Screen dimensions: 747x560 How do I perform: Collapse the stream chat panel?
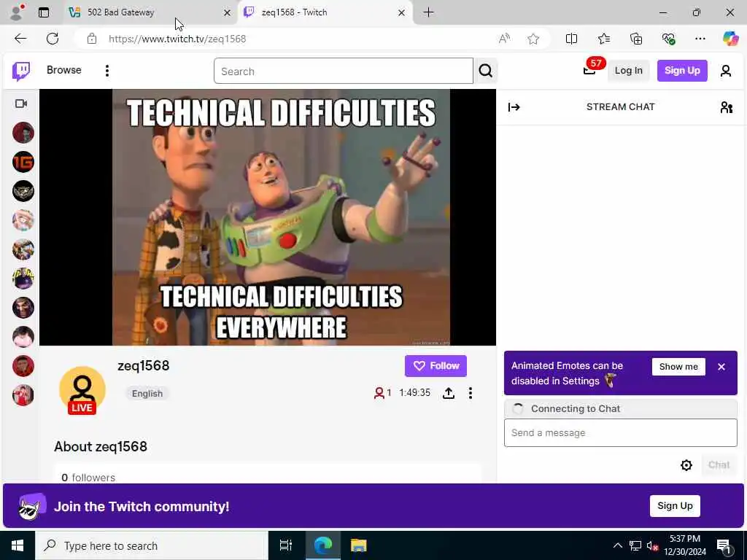pyautogui.click(x=514, y=107)
